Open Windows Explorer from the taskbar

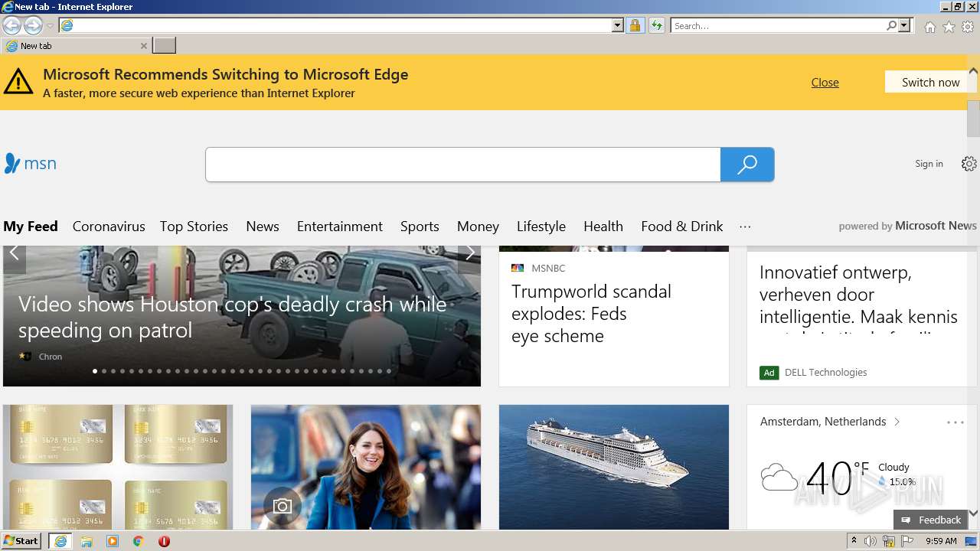coord(87,541)
